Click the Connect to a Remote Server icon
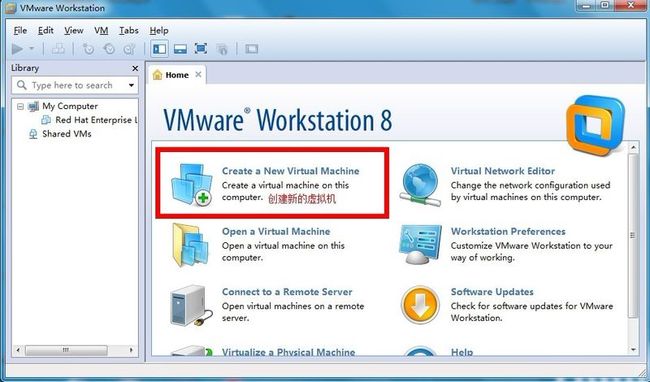The image size is (650, 382). pos(191,306)
